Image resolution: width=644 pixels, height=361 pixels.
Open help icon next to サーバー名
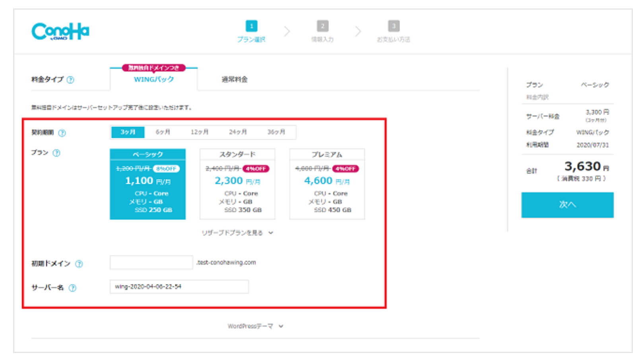72,288
